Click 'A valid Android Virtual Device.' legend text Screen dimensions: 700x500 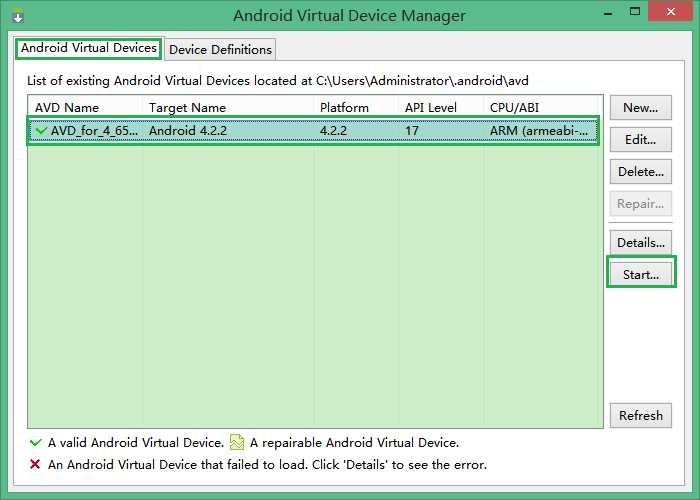point(136,443)
